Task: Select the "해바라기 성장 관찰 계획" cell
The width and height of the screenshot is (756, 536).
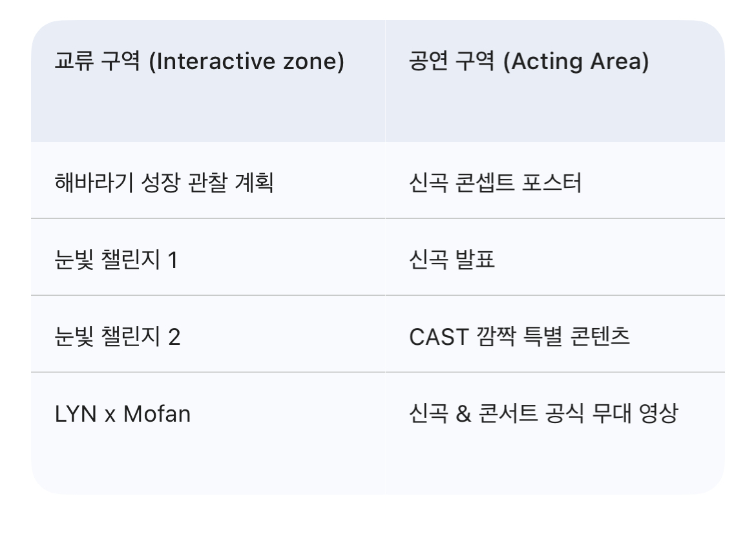Action: point(164,183)
